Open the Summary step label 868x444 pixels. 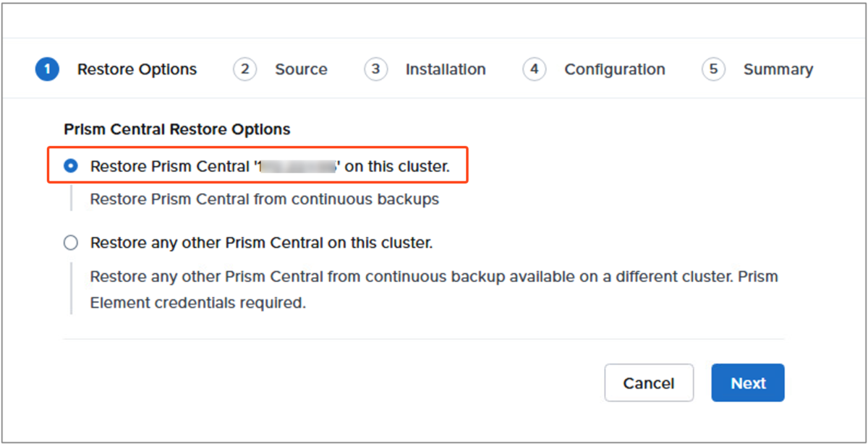pyautogui.click(x=778, y=69)
